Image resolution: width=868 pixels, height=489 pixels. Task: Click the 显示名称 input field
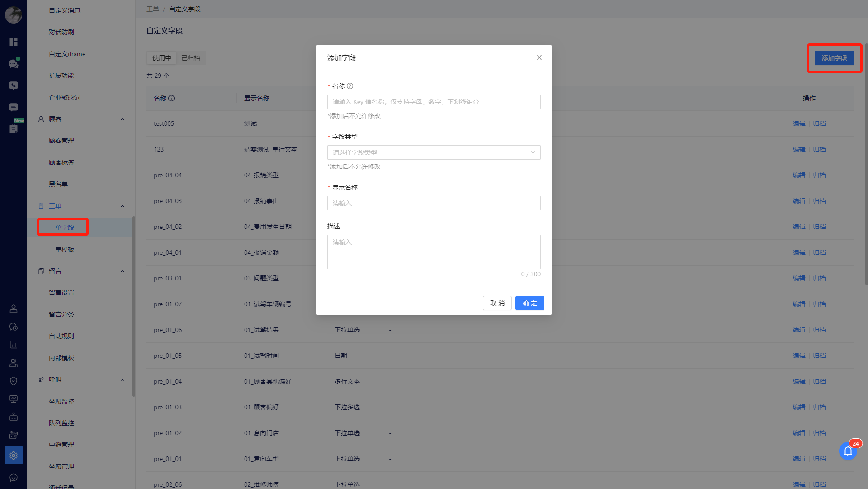point(434,203)
